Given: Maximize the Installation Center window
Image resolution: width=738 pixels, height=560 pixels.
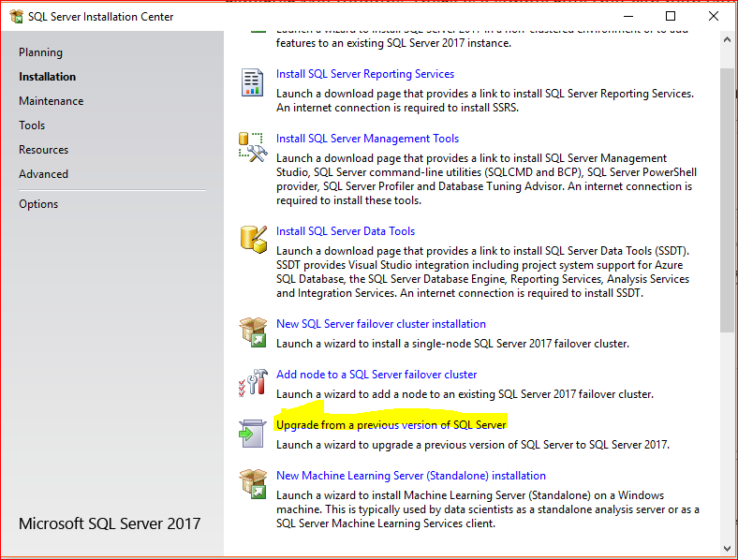Looking at the screenshot, I should [671, 17].
